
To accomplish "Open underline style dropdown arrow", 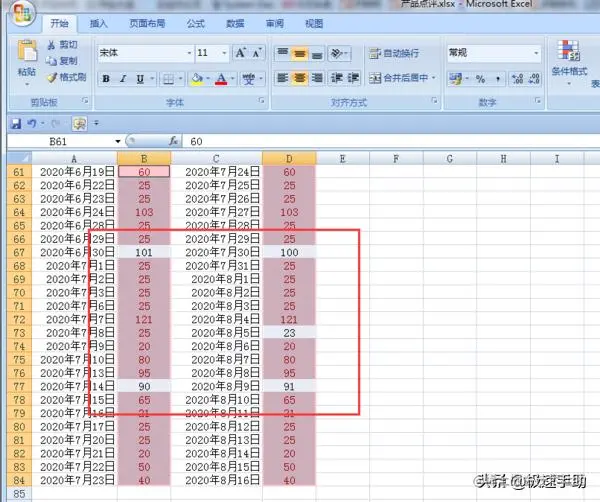I will (x=152, y=79).
